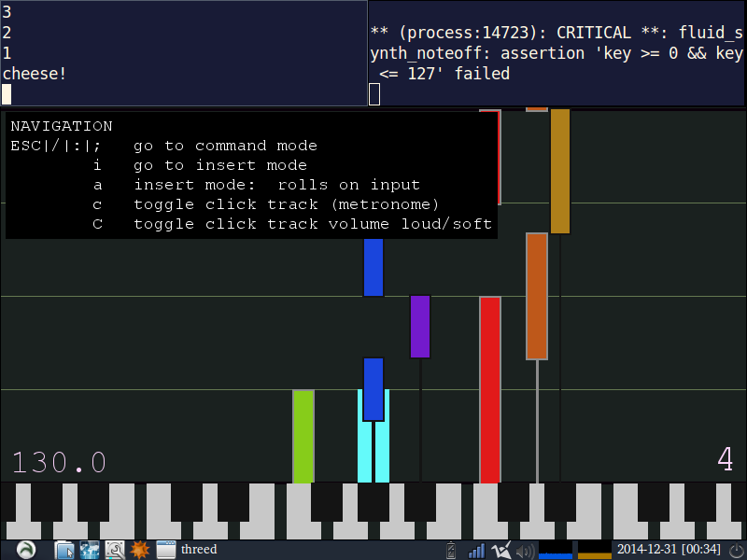Open the network signal bars icon
The height and width of the screenshot is (560, 747).
pyautogui.click(x=476, y=550)
